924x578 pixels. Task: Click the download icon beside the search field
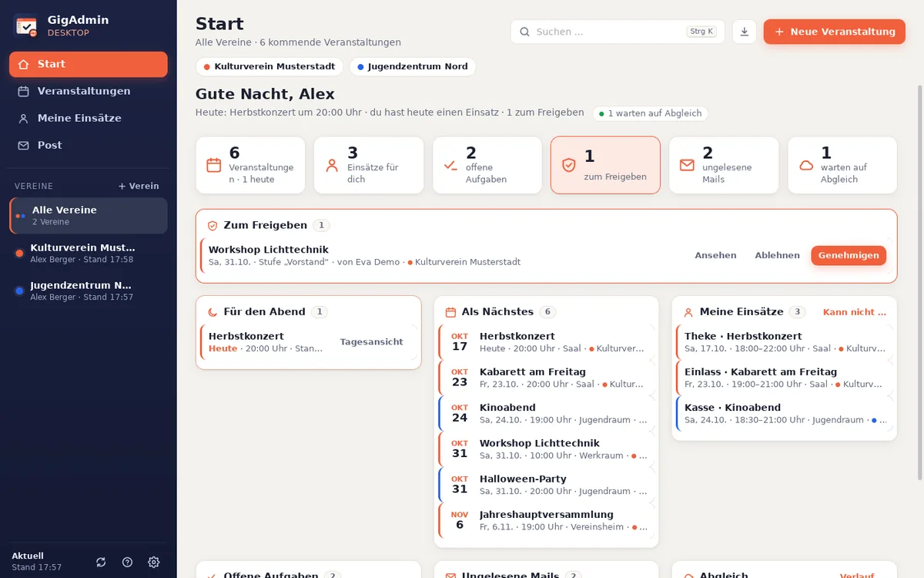click(x=745, y=32)
